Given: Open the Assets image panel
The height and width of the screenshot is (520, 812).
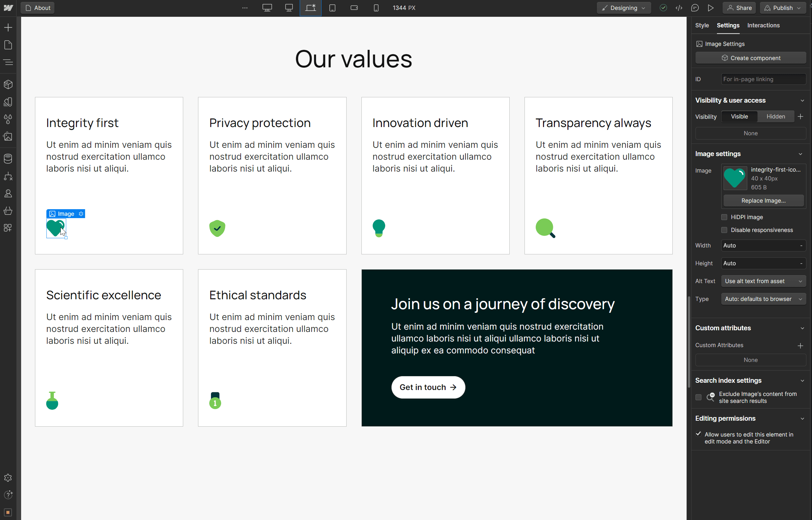Looking at the screenshot, I should [x=8, y=137].
